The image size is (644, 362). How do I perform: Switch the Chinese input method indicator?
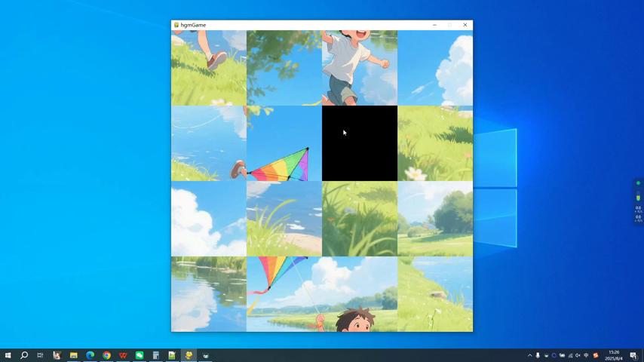pyautogui.click(x=587, y=355)
